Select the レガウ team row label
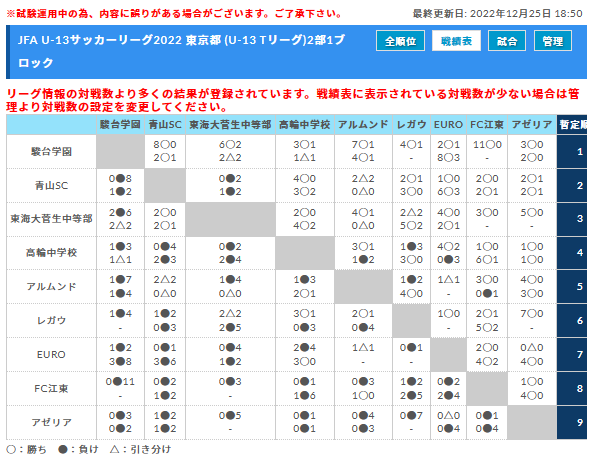Image resolution: width=597 pixels, height=456 pixels. tap(51, 320)
